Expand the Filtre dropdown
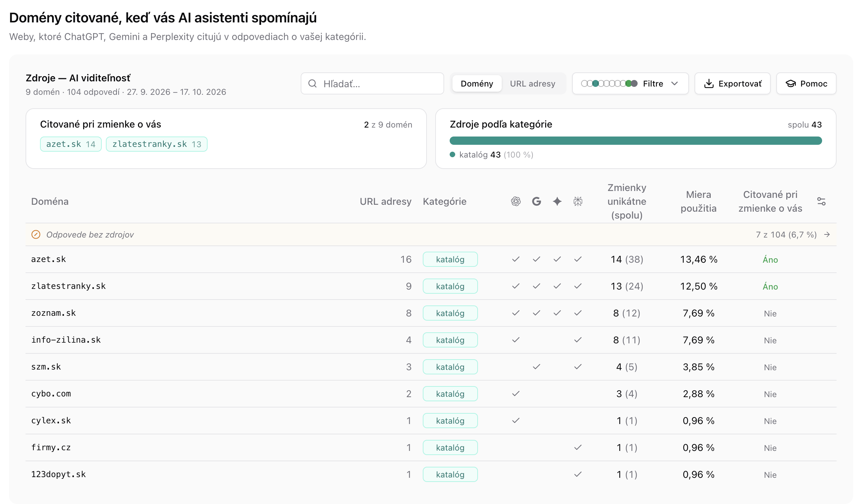 [x=630, y=83]
